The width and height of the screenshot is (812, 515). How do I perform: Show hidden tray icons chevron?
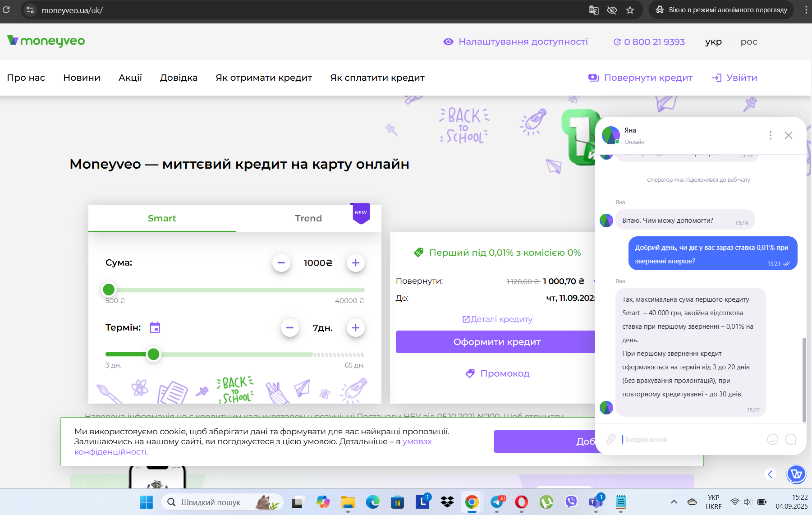tap(674, 502)
